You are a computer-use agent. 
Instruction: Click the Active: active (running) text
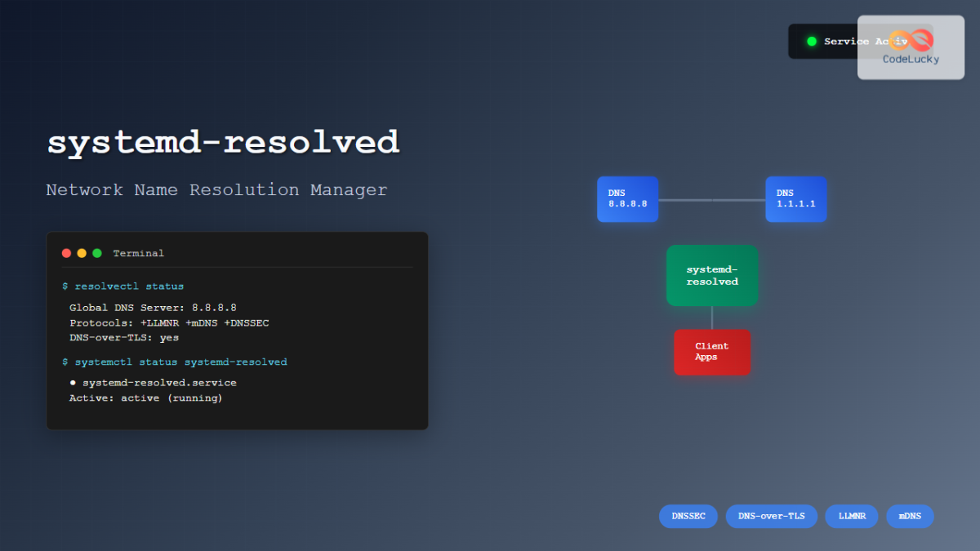pos(146,398)
